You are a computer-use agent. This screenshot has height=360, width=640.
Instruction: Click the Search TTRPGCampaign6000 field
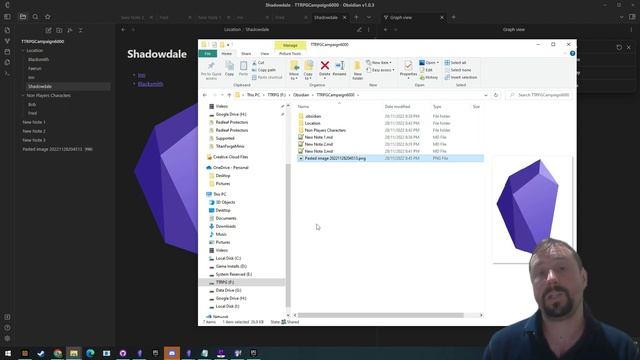(x=539, y=95)
